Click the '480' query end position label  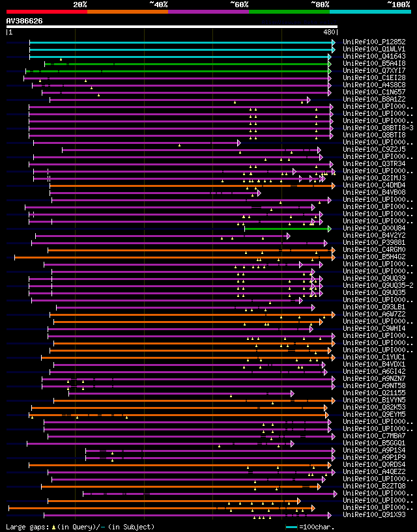329,32
